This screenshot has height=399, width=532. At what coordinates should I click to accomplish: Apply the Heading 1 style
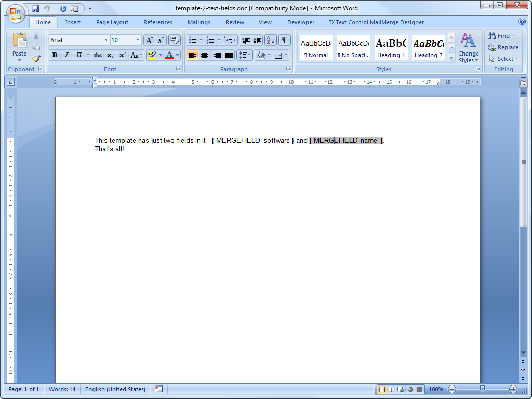click(391, 47)
